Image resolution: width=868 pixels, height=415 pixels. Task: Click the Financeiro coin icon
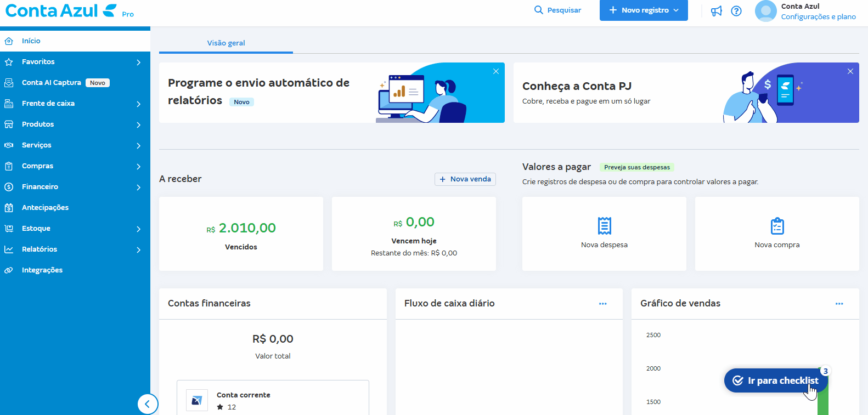pyautogui.click(x=9, y=187)
